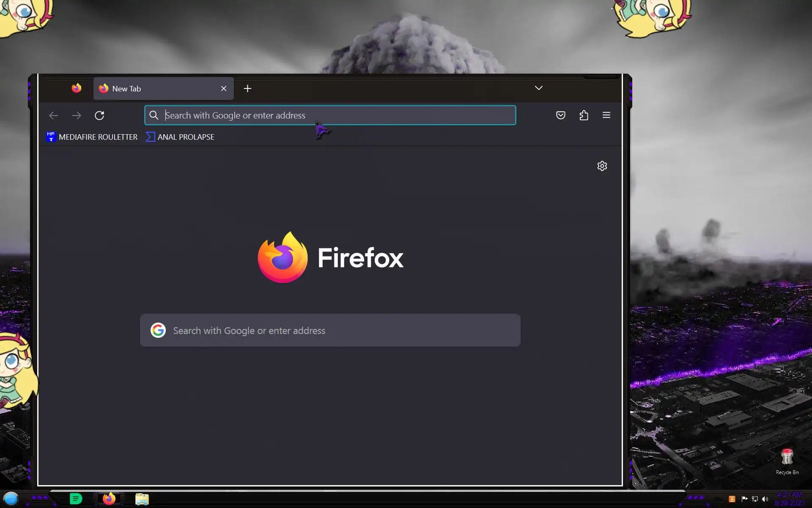This screenshot has height=508, width=812.
Task: Open Firefox View pinned tab
Action: pyautogui.click(x=77, y=88)
